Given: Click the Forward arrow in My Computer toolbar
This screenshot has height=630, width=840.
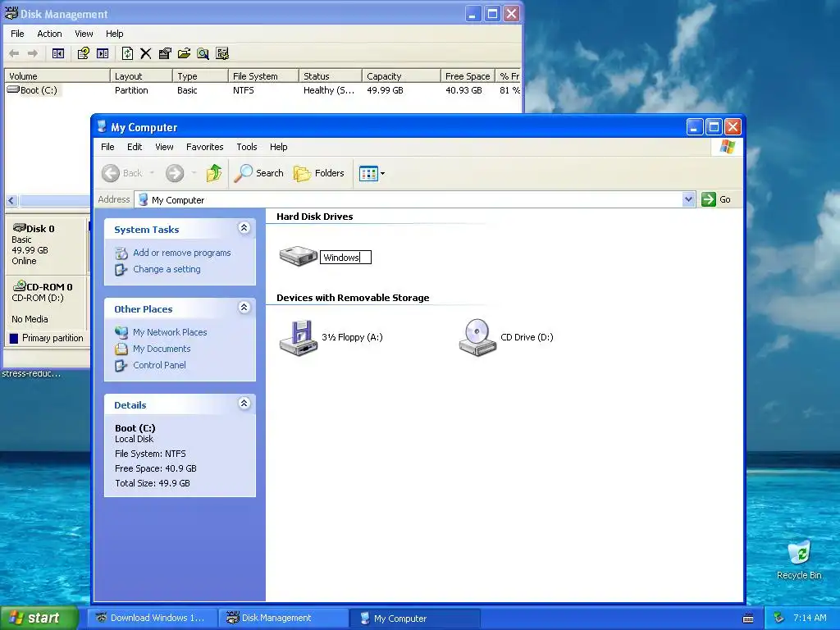Looking at the screenshot, I should point(175,173).
